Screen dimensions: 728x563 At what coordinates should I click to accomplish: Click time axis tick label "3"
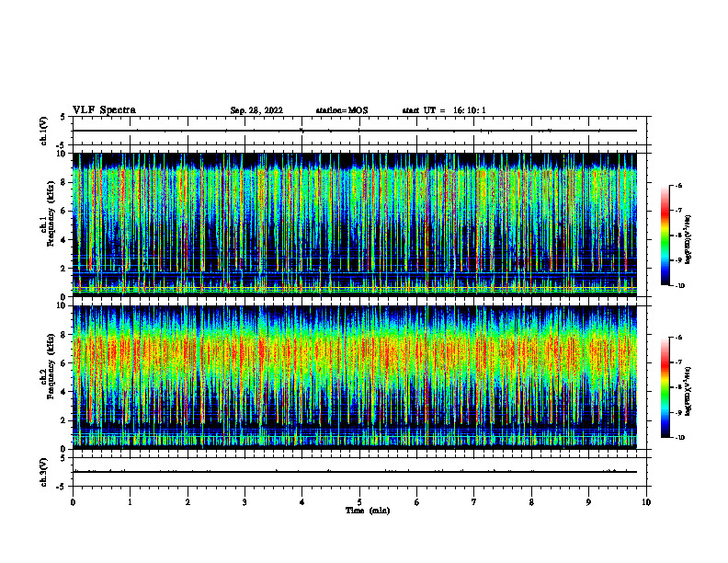[x=245, y=502]
